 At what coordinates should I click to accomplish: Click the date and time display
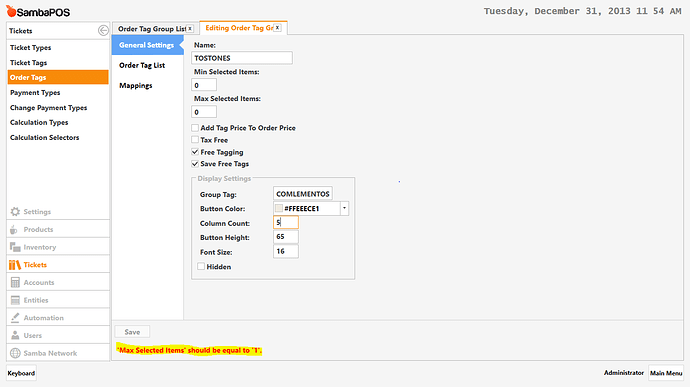coord(582,11)
